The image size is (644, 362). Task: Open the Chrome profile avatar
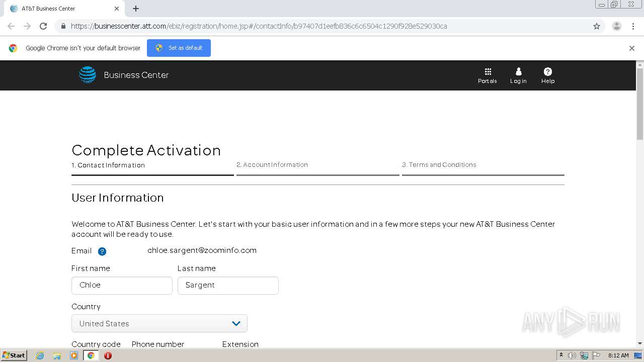coord(617,26)
